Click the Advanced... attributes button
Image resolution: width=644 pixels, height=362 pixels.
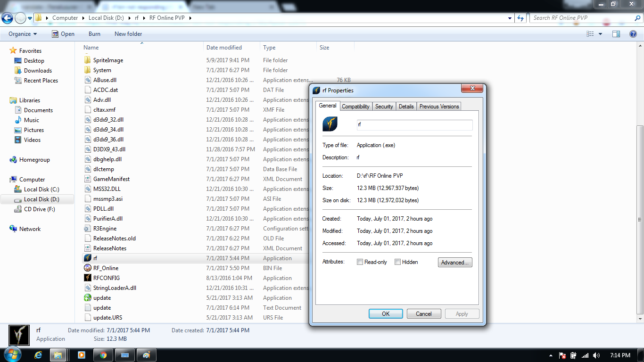(455, 263)
